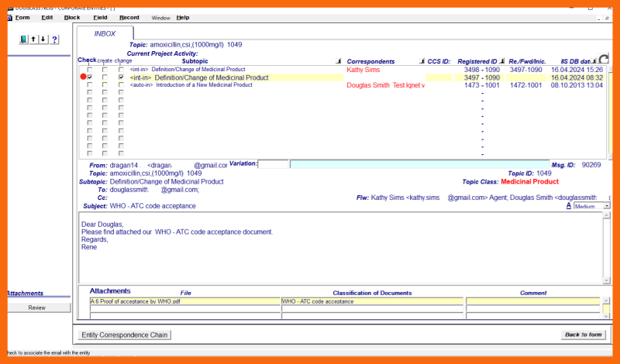Uncheck the Check box on highlighted row
620x364 pixels.
(x=90, y=77)
